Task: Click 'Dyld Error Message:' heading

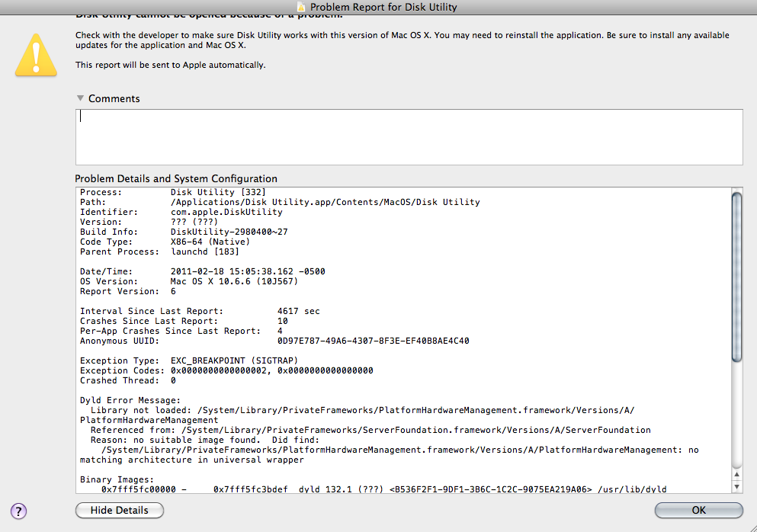Action: click(x=130, y=400)
